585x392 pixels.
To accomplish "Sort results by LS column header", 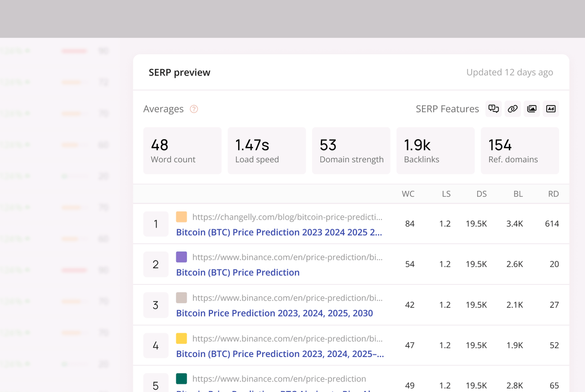I will [x=446, y=194].
